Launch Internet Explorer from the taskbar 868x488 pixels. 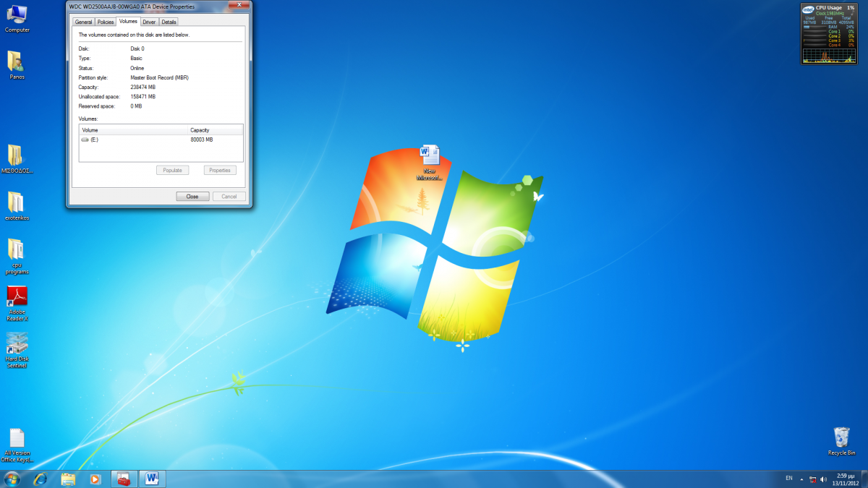pyautogui.click(x=41, y=479)
